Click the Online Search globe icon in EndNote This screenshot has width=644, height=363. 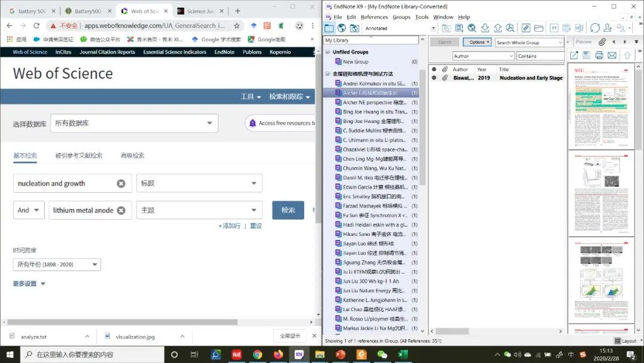coord(342,28)
